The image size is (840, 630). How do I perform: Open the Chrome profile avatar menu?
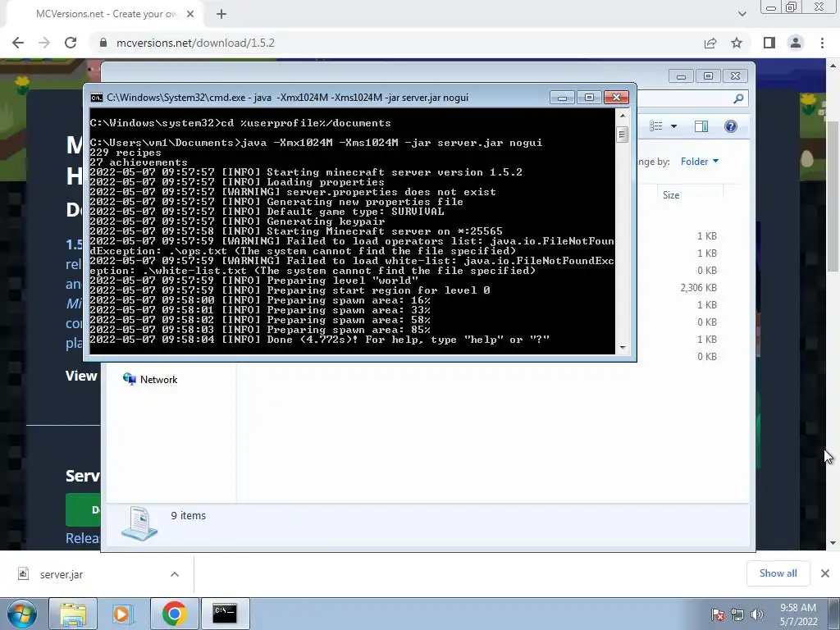pyautogui.click(x=796, y=43)
